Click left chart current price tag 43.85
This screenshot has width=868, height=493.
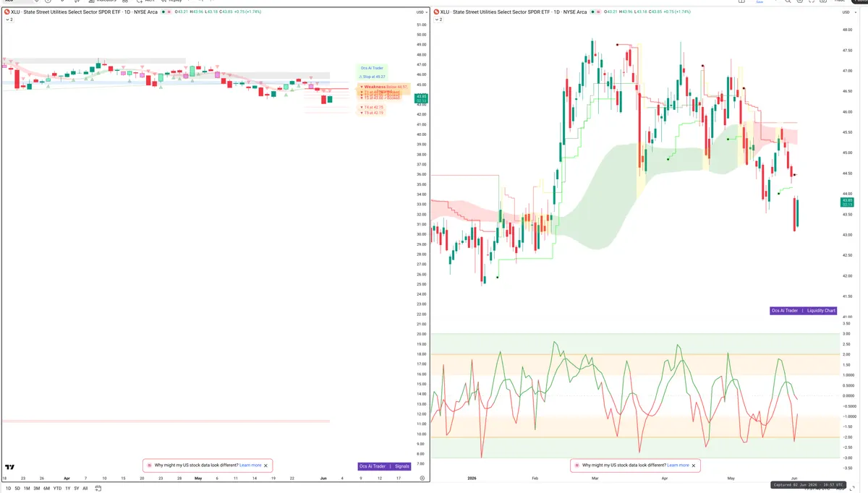coord(421,99)
